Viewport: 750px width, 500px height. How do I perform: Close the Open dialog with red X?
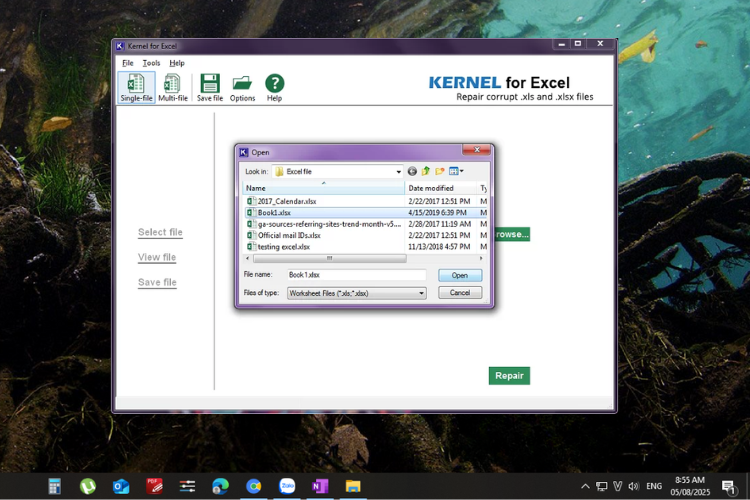click(x=476, y=150)
